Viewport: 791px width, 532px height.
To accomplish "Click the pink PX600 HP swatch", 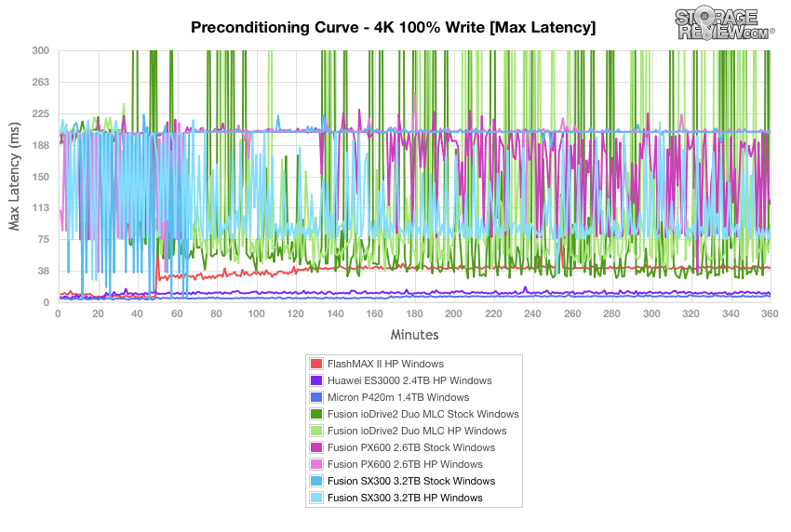I will click(x=316, y=464).
